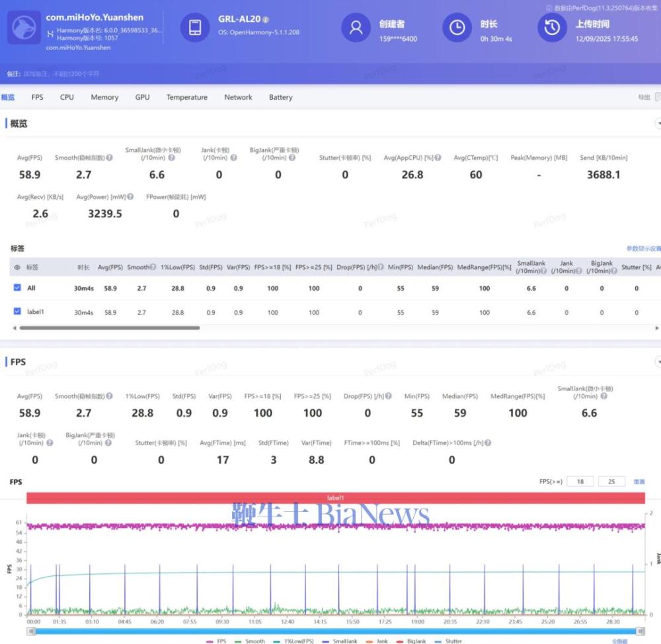This screenshot has width=661, height=644.
Task: Click the 创建者 user icon
Action: (x=356, y=27)
